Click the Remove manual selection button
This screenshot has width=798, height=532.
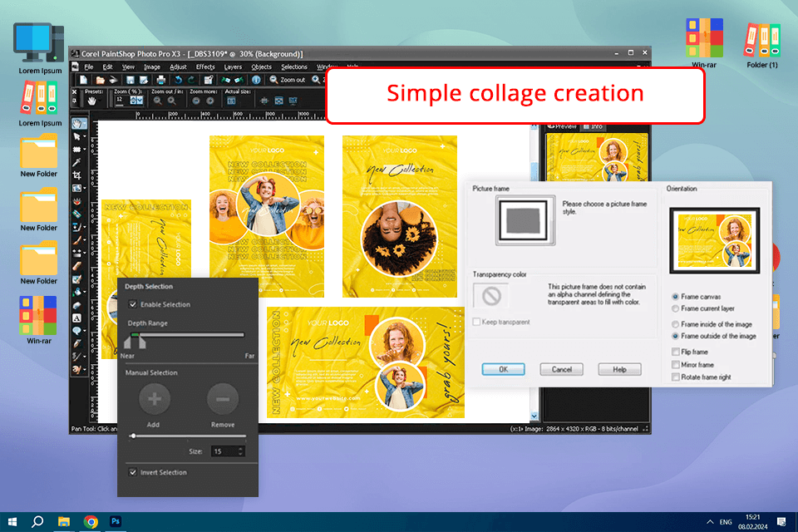(223, 399)
